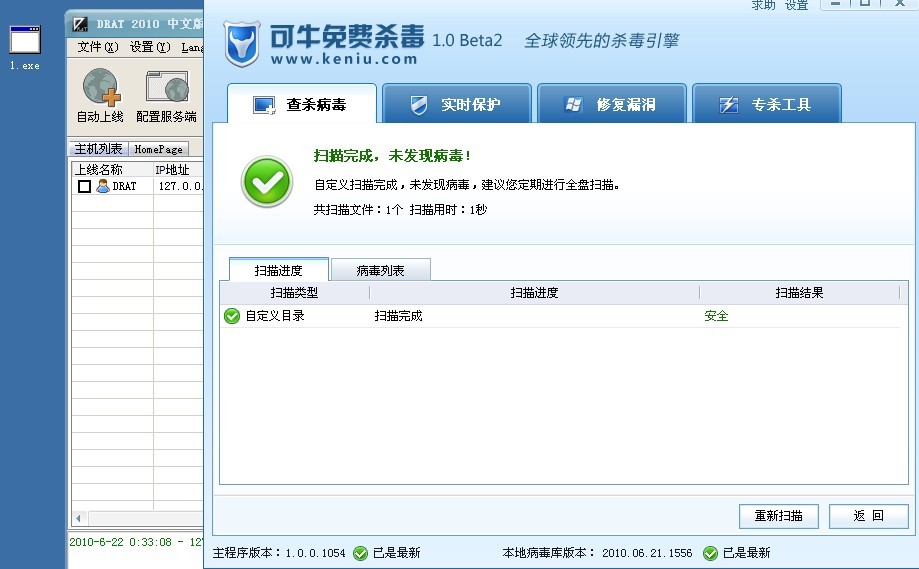Switch to 查杀病毒 tab
The width and height of the screenshot is (919, 569).
pyautogui.click(x=302, y=104)
